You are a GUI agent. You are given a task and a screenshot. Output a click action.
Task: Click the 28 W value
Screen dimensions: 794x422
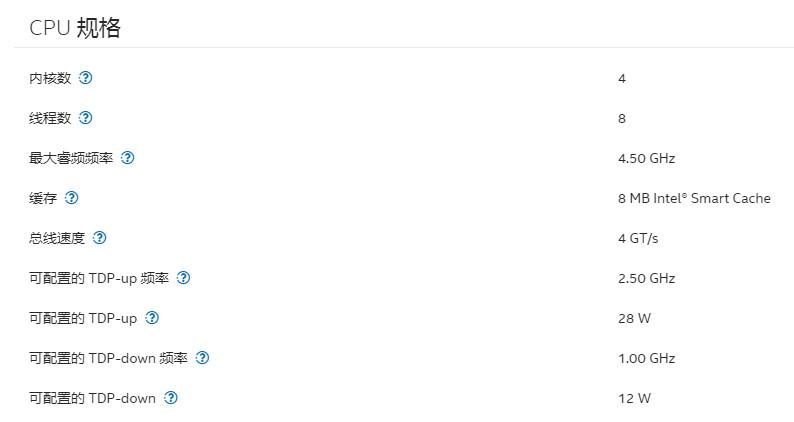pos(634,318)
